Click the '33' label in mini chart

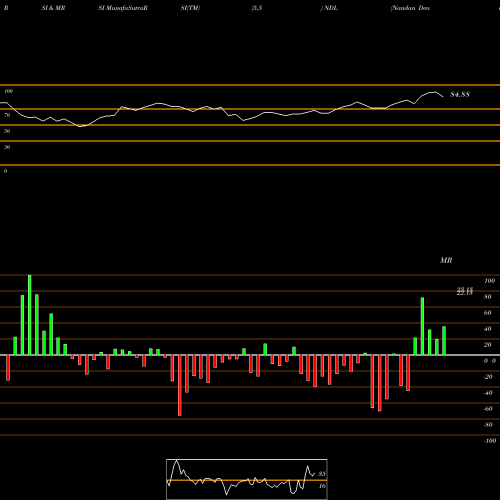click(322, 474)
